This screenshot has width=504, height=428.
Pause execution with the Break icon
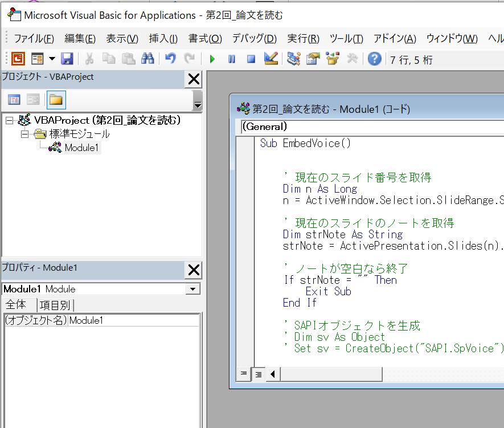tap(231, 59)
